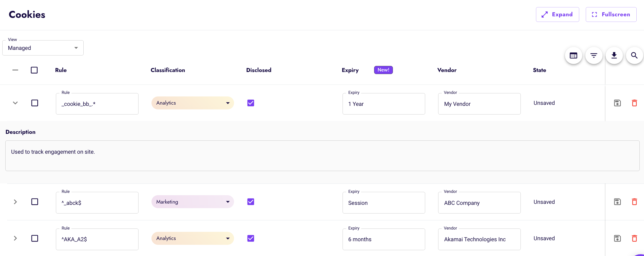Image resolution: width=644 pixels, height=256 pixels.
Task: Click the Fullscreen button
Action: (x=611, y=15)
